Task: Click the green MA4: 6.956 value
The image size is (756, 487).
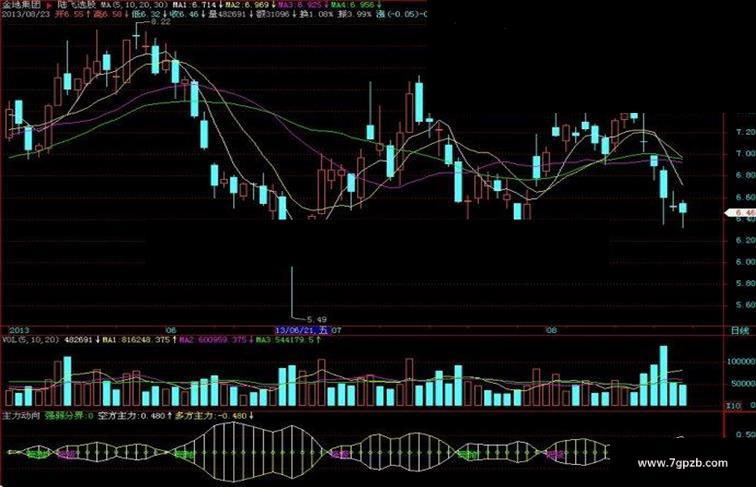Action: 353,5
